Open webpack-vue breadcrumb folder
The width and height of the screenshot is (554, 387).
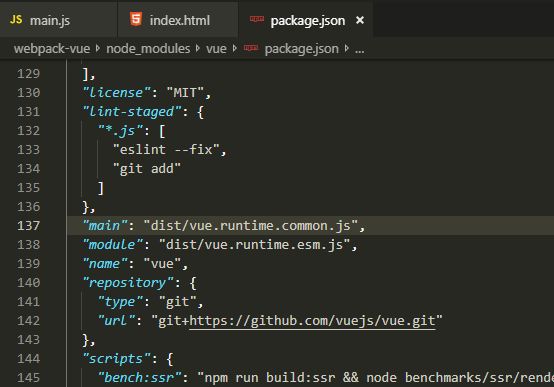52,48
